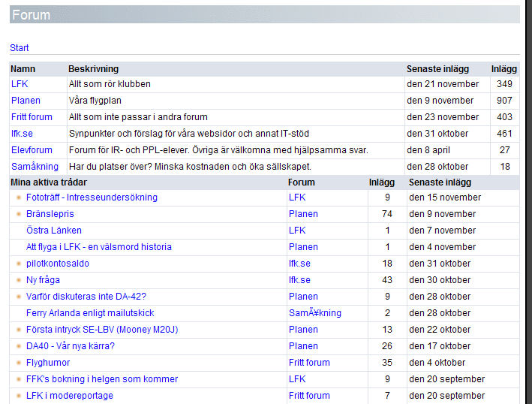Screen dimensions: 532x404
Task: Click Fritt forum link in modereportage row
Action: click(x=309, y=396)
